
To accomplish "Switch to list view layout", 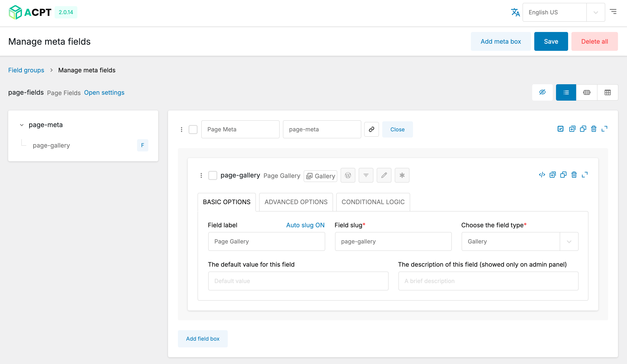I will point(566,92).
